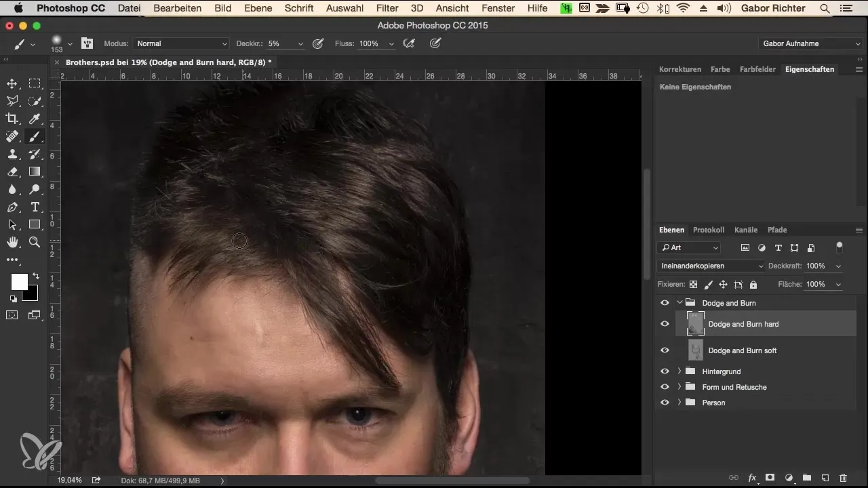Click the foreground color swatch
This screenshot has height=488, width=868.
19,281
